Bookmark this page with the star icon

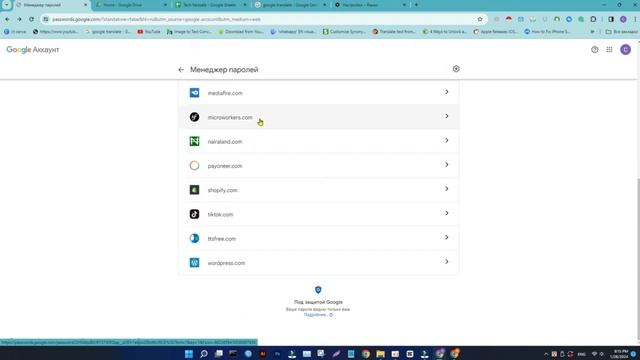[480, 19]
